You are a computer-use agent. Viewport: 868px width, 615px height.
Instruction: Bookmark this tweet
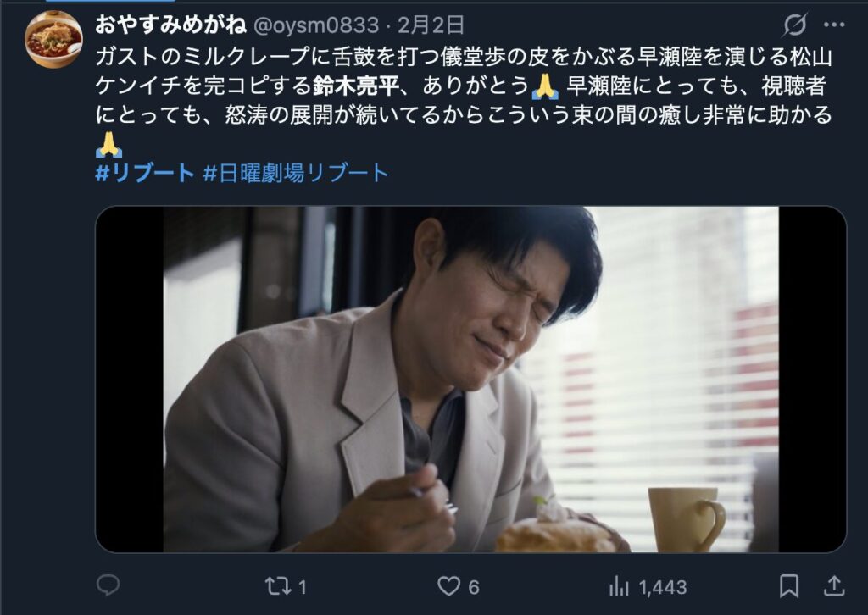click(789, 585)
